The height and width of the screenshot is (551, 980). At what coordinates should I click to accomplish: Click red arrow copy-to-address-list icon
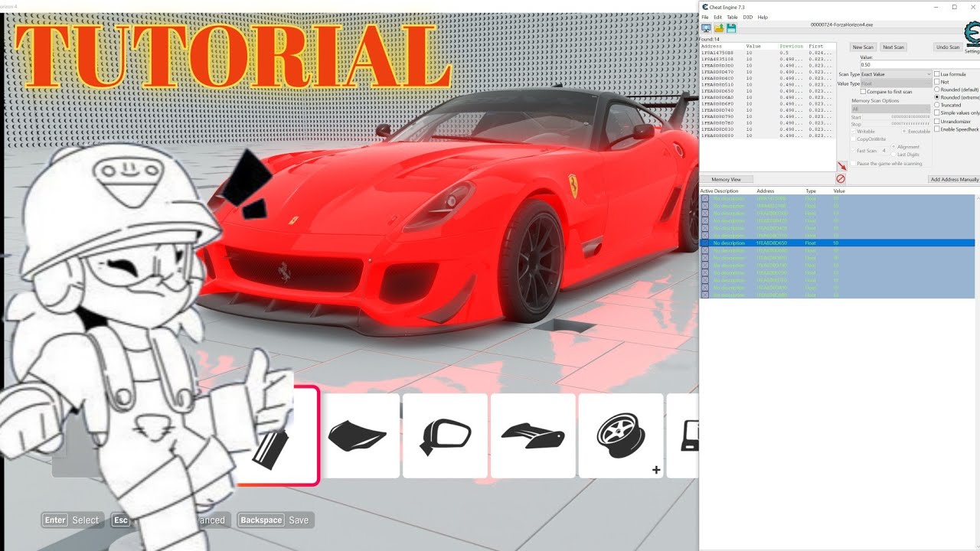point(841,166)
